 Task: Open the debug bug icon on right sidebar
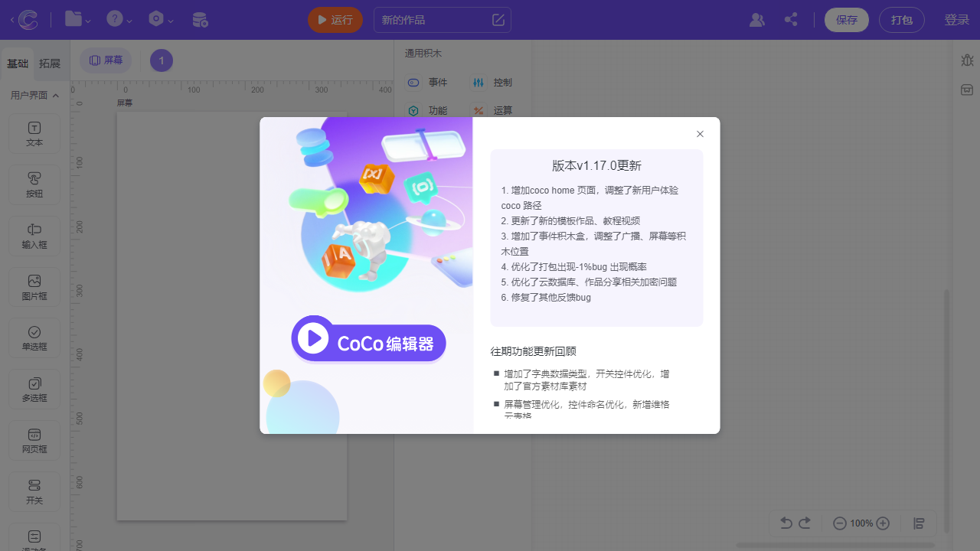click(967, 60)
